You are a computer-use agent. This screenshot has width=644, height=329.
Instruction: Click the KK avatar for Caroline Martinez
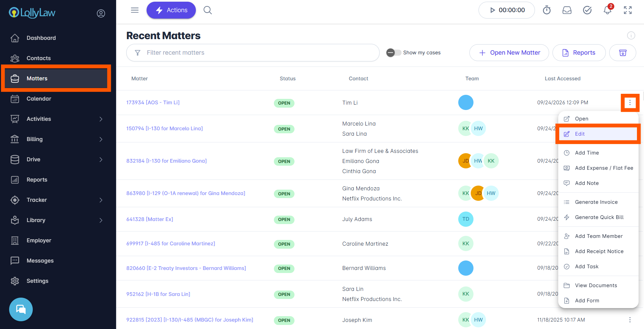tap(466, 244)
